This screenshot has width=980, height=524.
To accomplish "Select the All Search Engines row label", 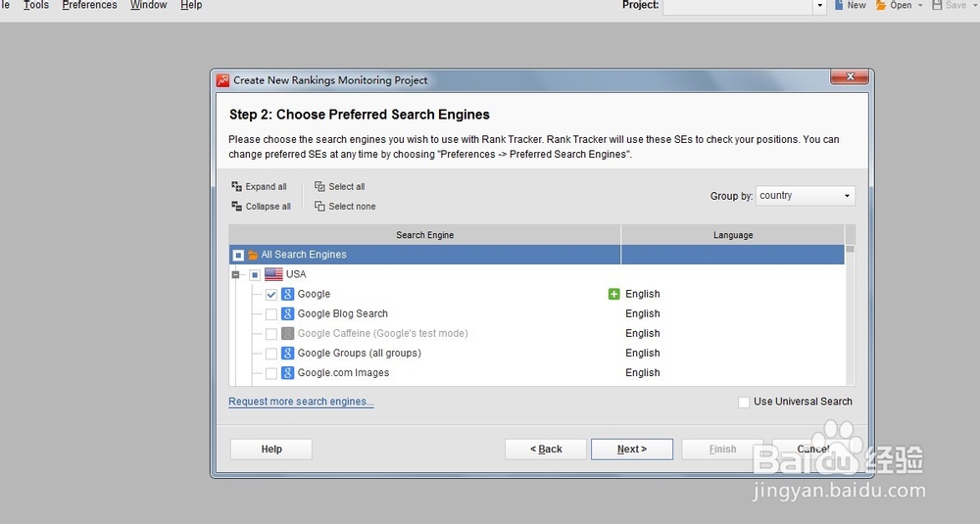I will (x=304, y=255).
